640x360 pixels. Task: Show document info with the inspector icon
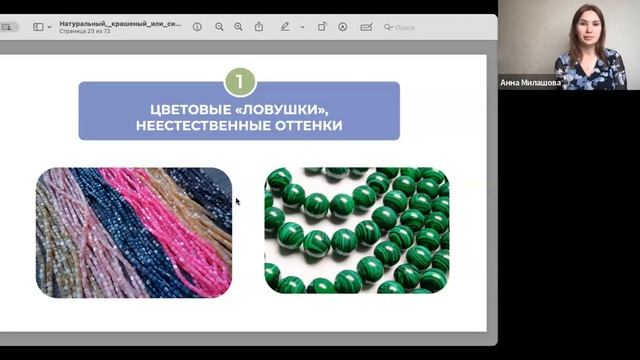[197, 27]
